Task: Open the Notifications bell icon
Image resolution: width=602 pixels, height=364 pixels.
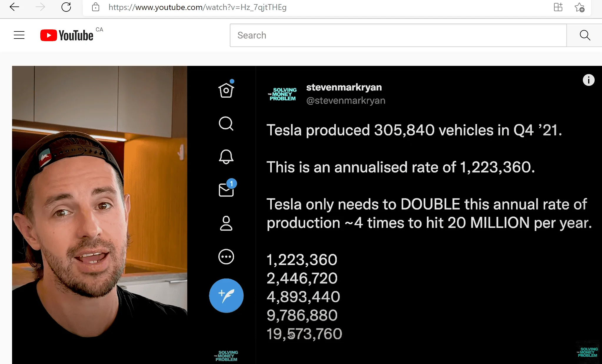Action: [226, 157]
